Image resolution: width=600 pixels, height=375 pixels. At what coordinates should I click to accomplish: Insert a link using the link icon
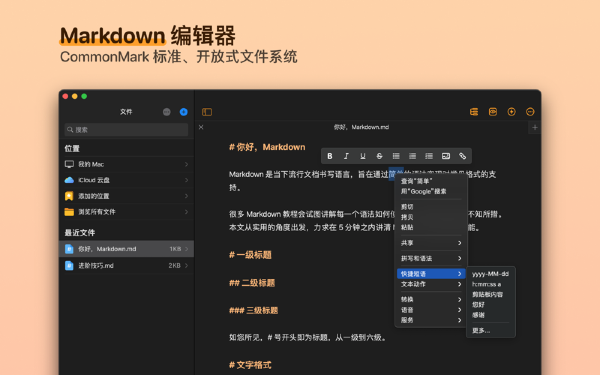click(x=463, y=156)
